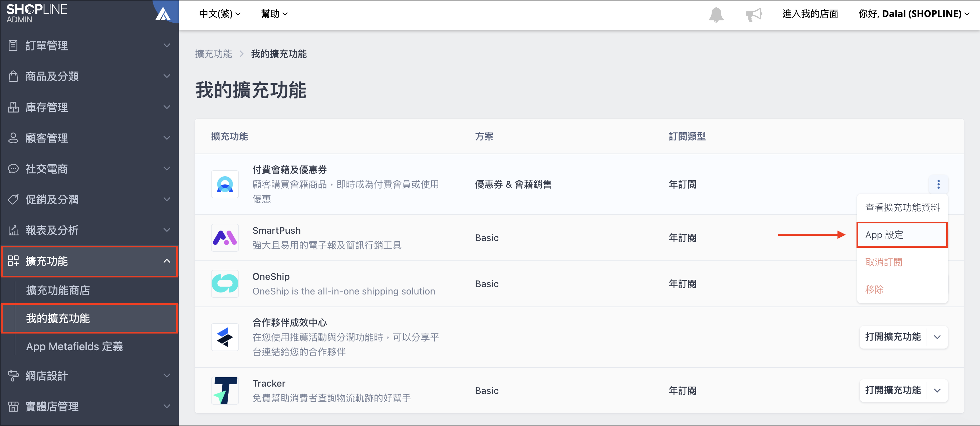Click the 庫存管理 inventory icon

tap(13, 107)
